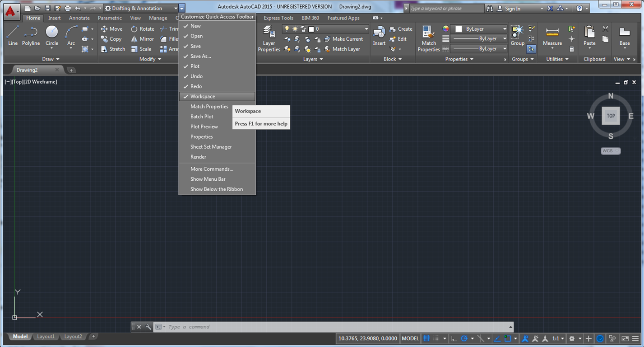
Task: Click Match Layer button
Action: click(x=343, y=49)
